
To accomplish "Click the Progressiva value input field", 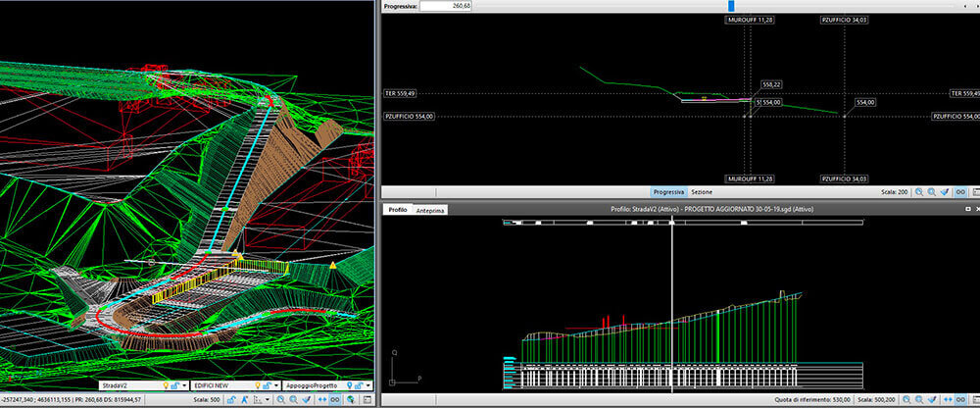I will point(447,6).
